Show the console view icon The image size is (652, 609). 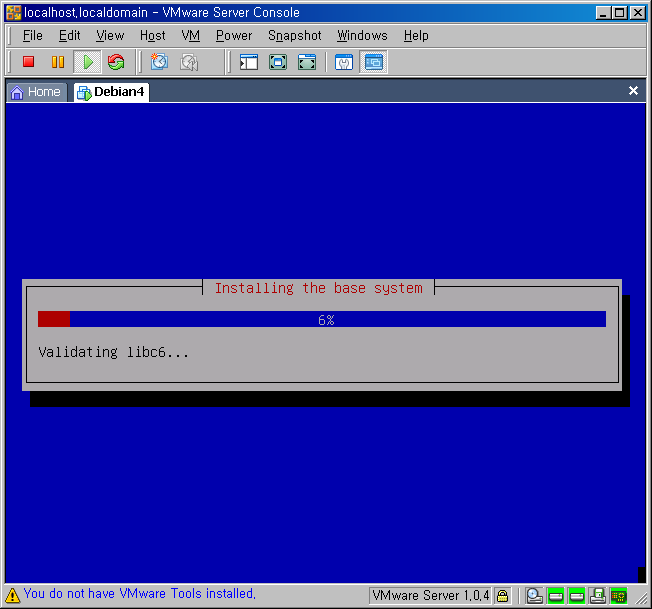[373, 62]
